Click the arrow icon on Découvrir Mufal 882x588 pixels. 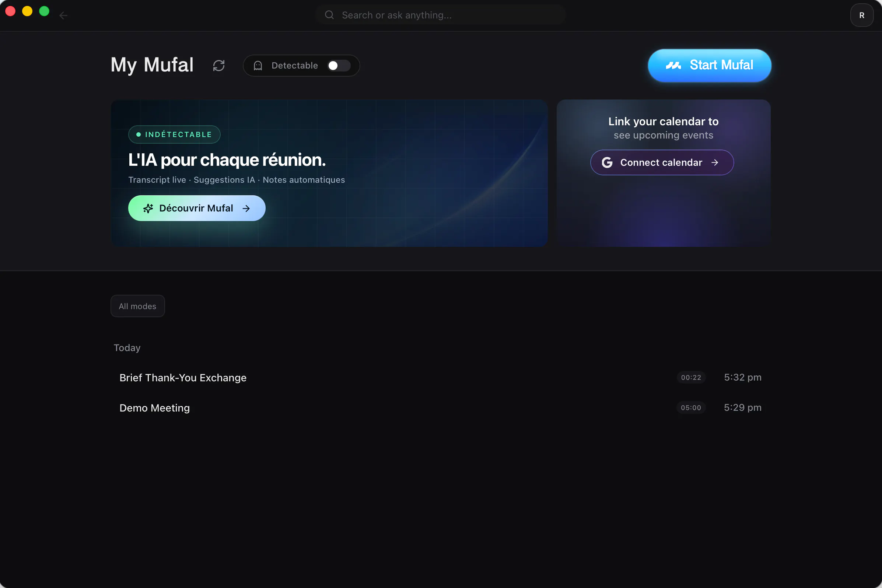246,209
